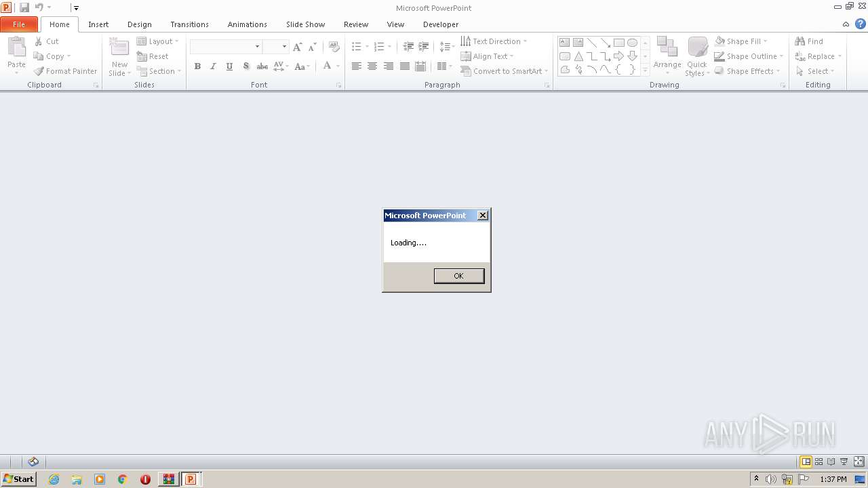Open the Animations tab

pos(248,24)
